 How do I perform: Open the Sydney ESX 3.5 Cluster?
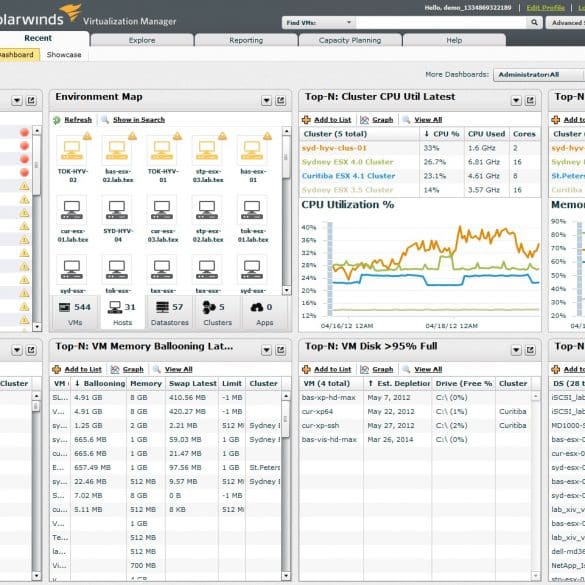click(x=347, y=190)
